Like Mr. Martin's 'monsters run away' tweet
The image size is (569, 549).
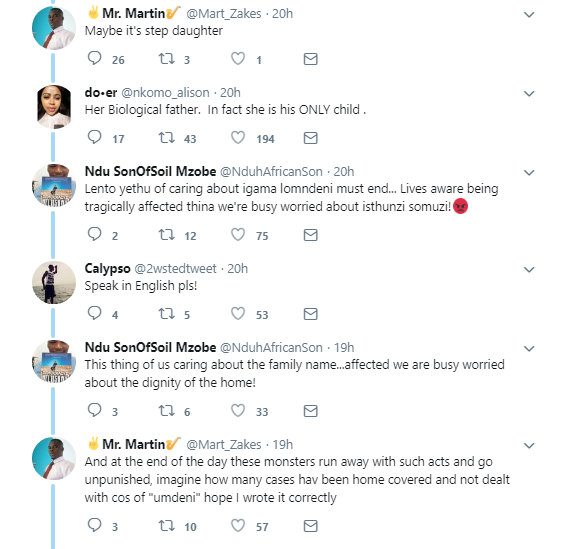tap(238, 525)
